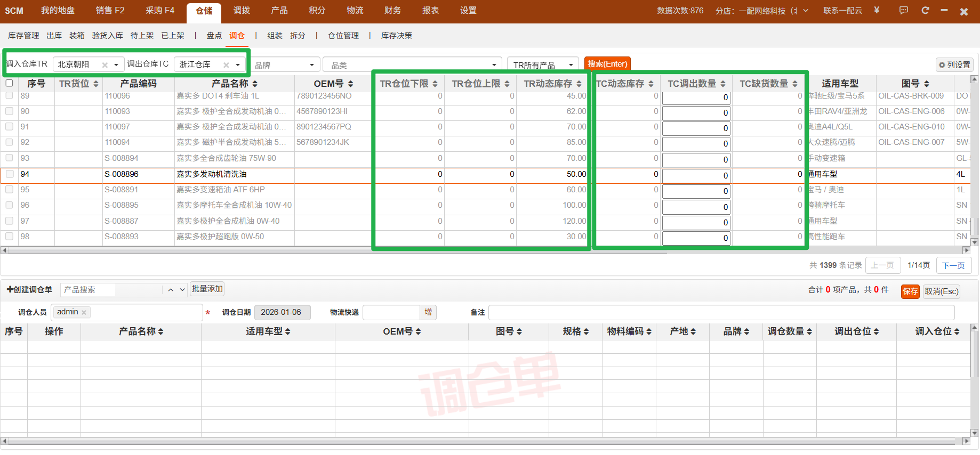Check the checkbox for row 94
This screenshot has width=980, height=455.
point(9,174)
